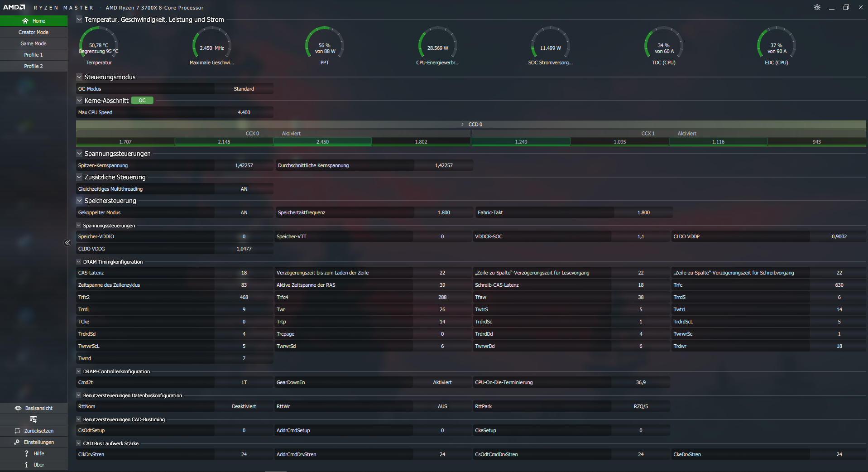This screenshot has height=472, width=868.
Task: Restore down the Ryzen Master window
Action: coord(846,7)
